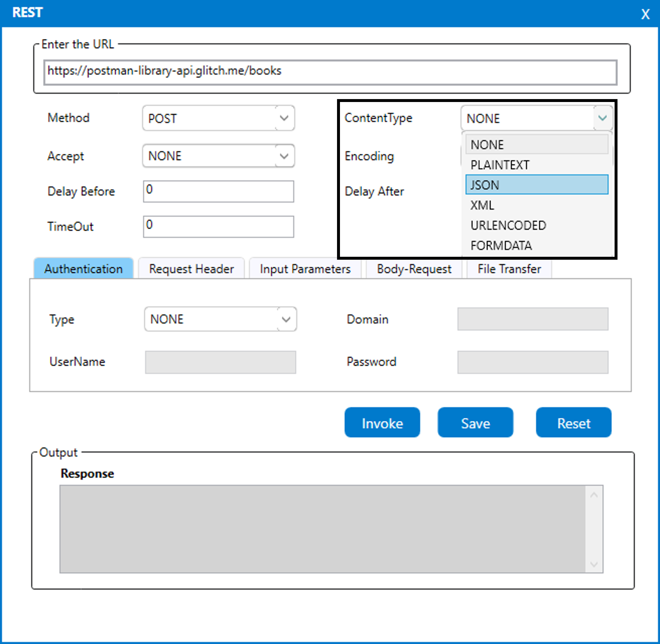The image size is (660, 644).
Task: Open the File Transfer tab
Action: click(509, 269)
